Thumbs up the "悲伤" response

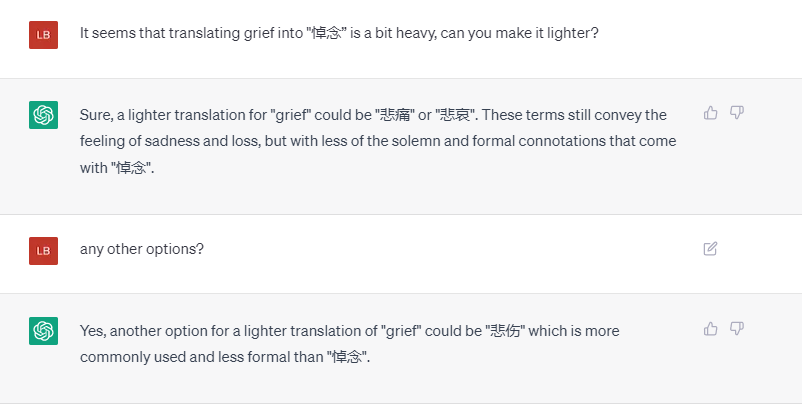click(711, 328)
